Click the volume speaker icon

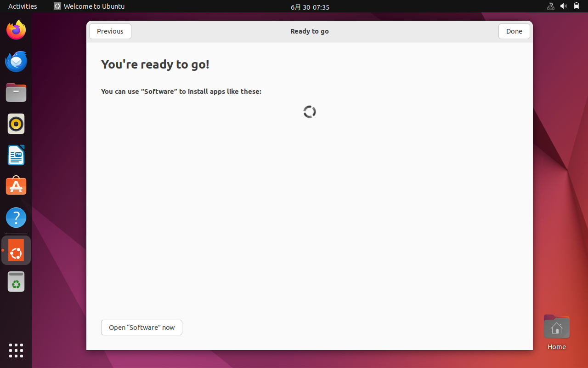pos(564,6)
